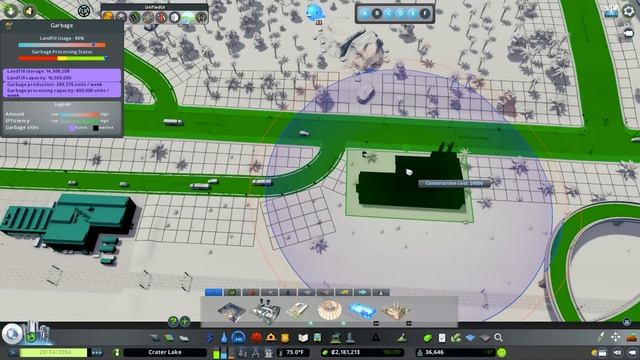
Task: Click the Garbage Processing Status bar
Action: click(x=62, y=58)
